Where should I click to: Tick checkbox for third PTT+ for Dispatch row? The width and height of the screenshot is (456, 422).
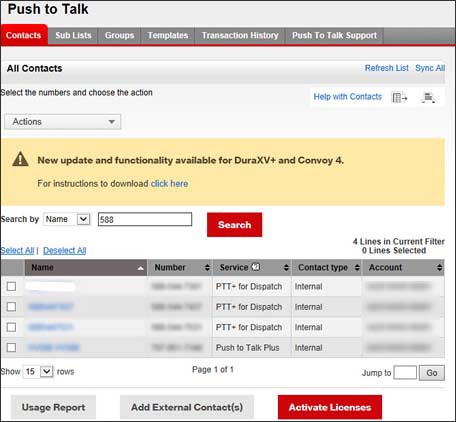coord(11,327)
